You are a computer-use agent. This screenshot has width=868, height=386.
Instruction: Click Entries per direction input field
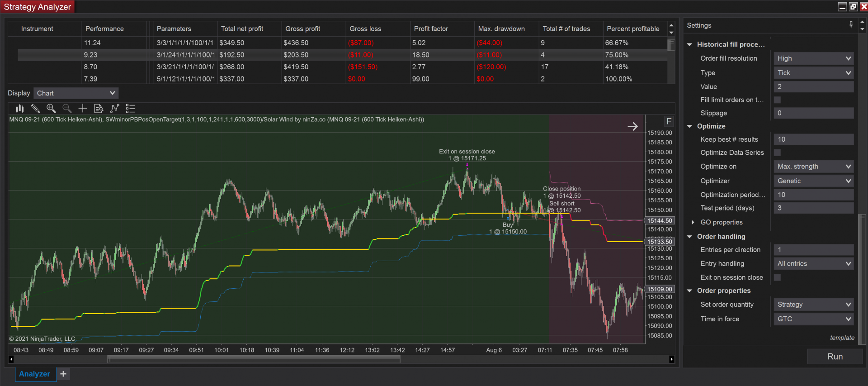[x=814, y=250]
